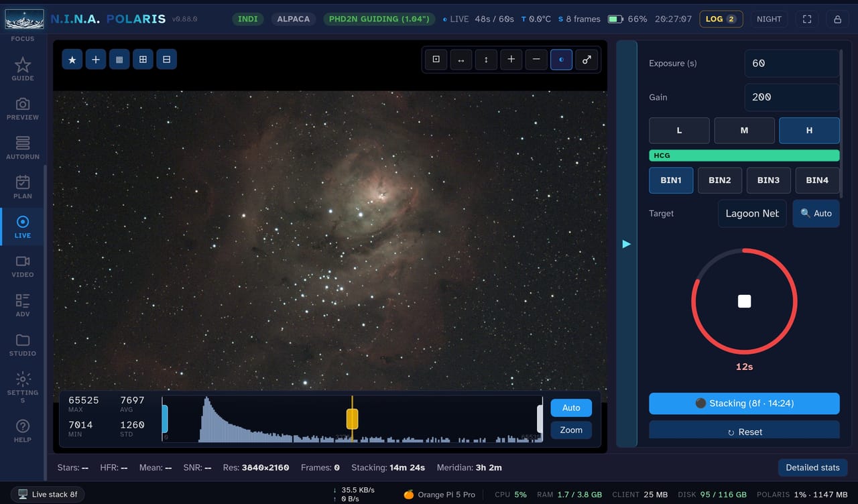
Task: Enter fullscreen mode from top bar
Action: (807, 19)
